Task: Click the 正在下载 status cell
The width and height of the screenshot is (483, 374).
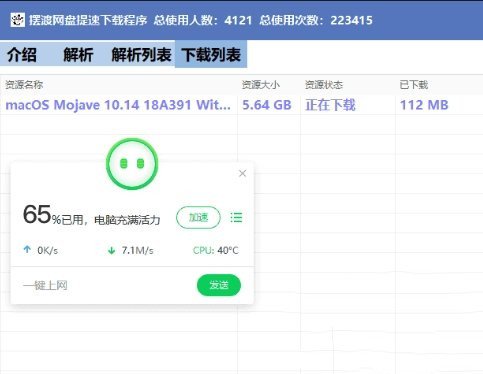Action: 330,105
